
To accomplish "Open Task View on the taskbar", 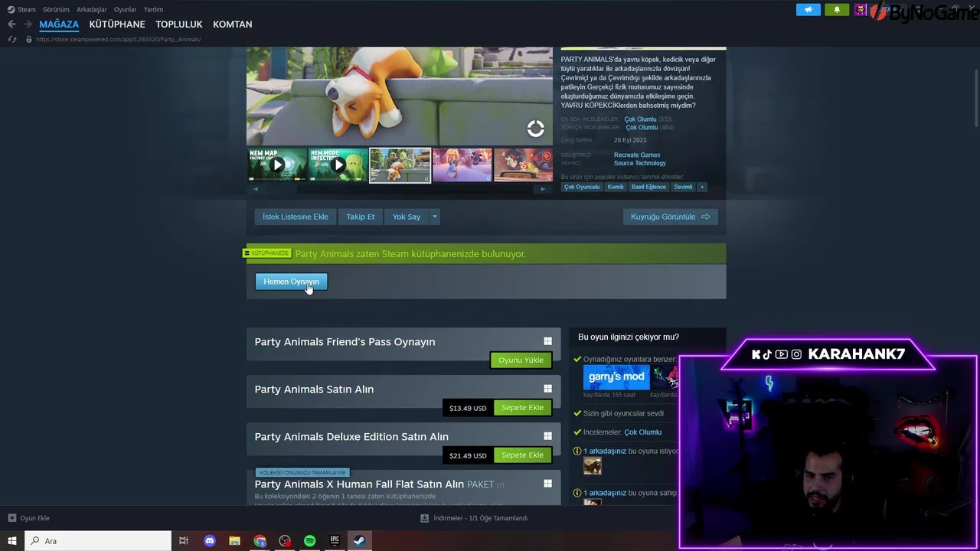I will tap(184, 541).
